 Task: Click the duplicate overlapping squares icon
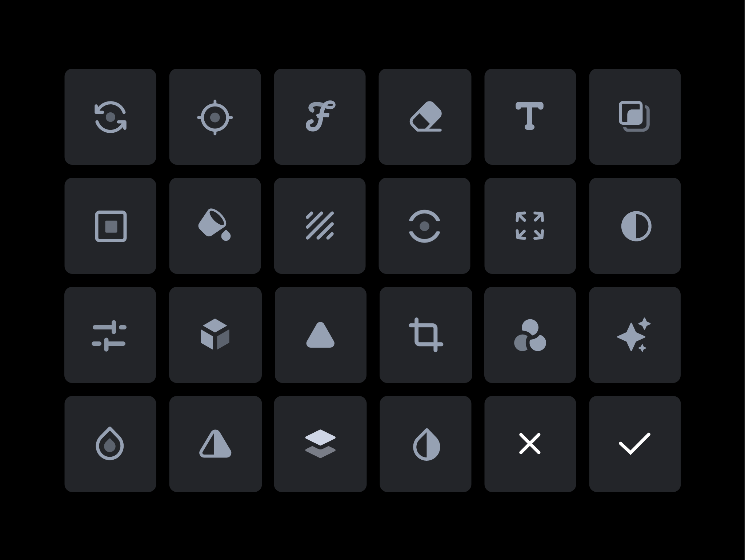[x=634, y=116]
